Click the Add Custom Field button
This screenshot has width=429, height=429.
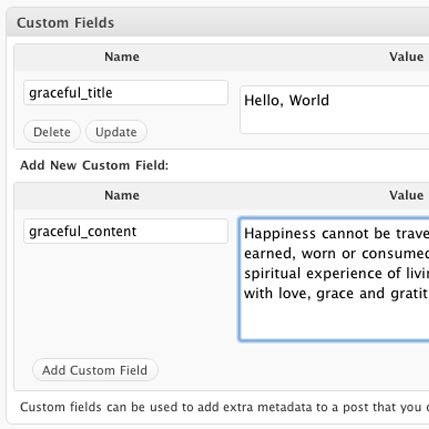[x=95, y=370]
